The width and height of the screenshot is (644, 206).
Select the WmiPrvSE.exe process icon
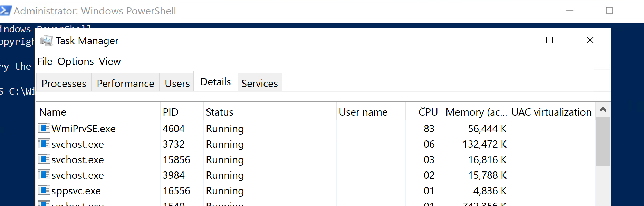tap(44, 128)
